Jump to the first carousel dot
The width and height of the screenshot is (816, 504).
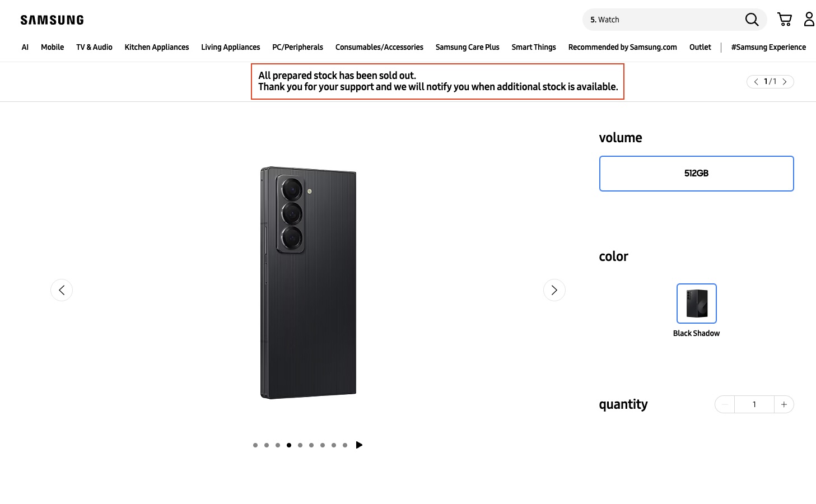pos(255,445)
